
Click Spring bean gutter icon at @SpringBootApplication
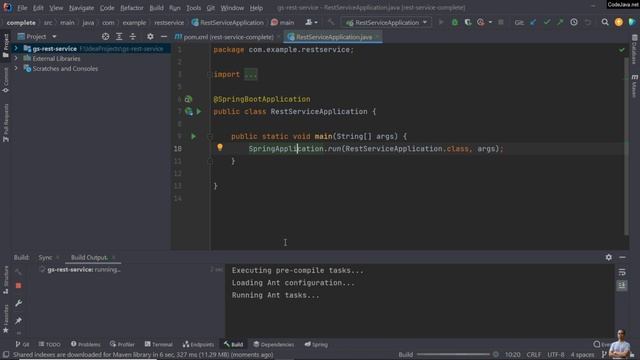(x=188, y=99)
